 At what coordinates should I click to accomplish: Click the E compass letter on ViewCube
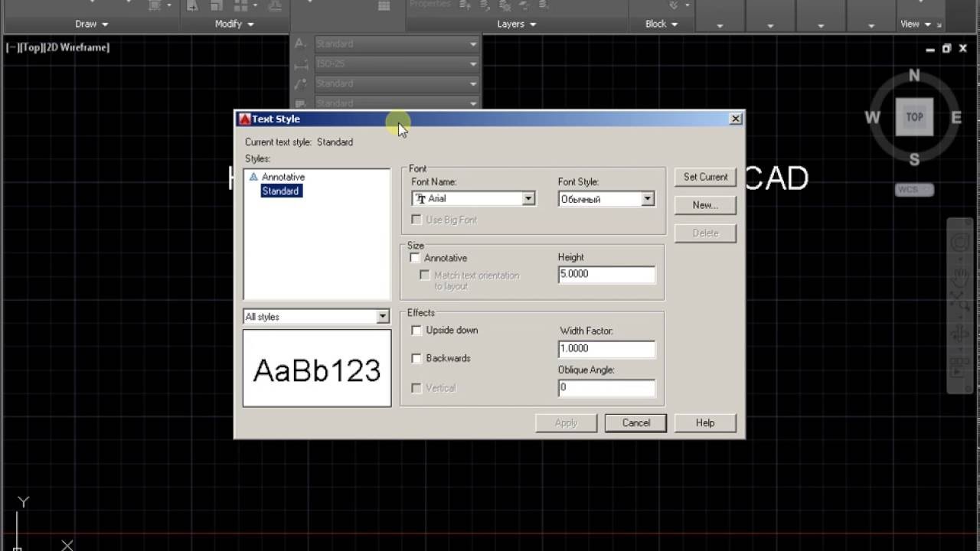(x=956, y=117)
